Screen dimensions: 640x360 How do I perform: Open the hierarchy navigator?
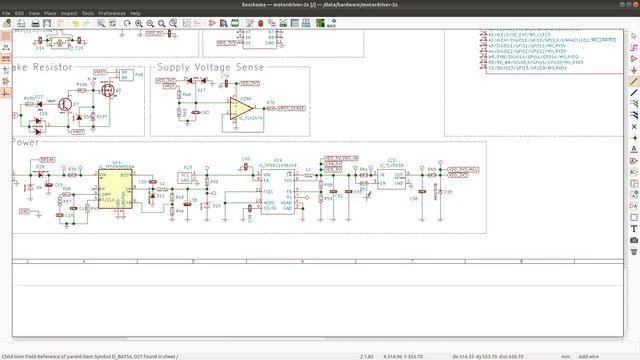point(187,23)
